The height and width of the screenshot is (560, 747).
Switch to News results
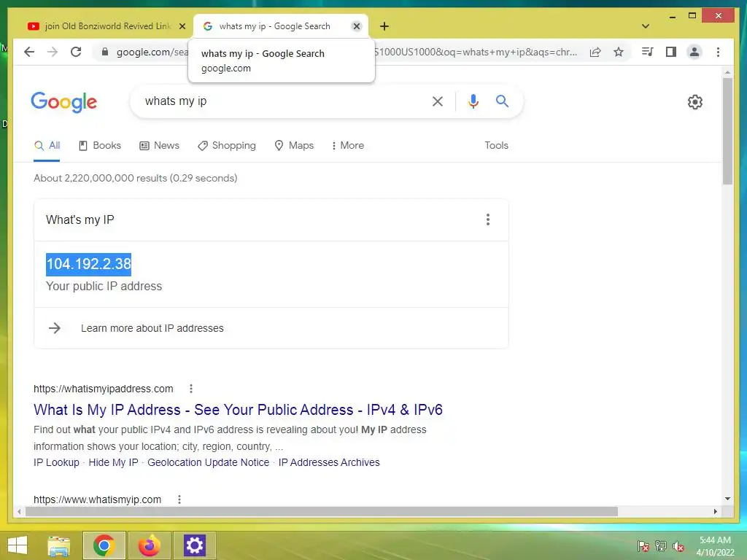tap(159, 146)
